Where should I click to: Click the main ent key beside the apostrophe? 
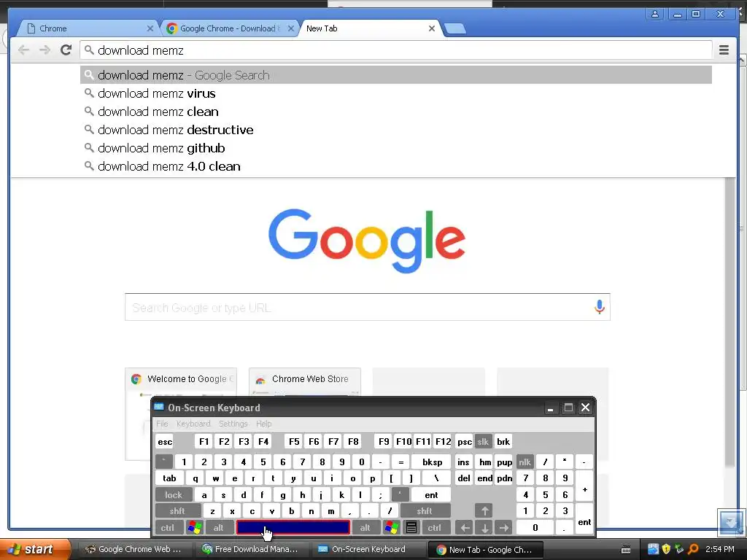(431, 495)
